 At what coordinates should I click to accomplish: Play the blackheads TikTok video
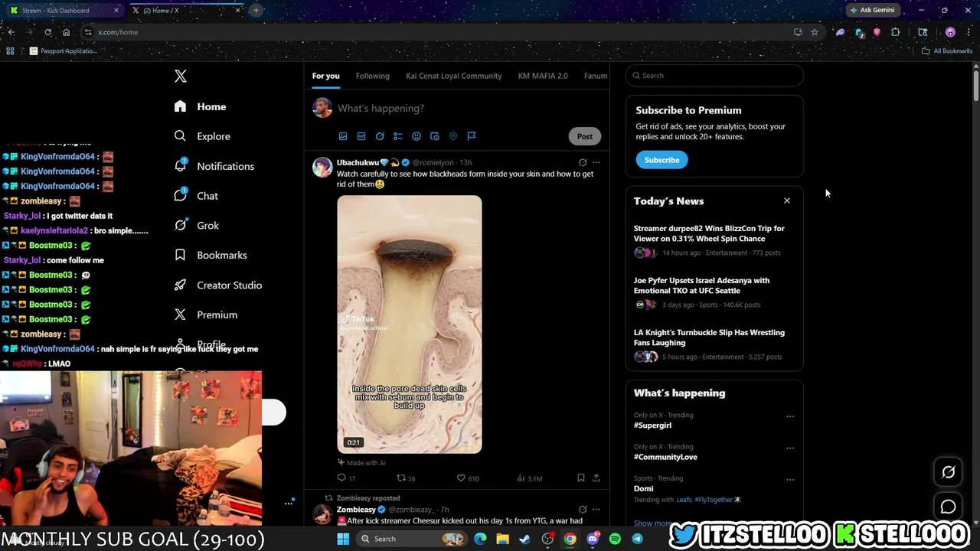410,324
